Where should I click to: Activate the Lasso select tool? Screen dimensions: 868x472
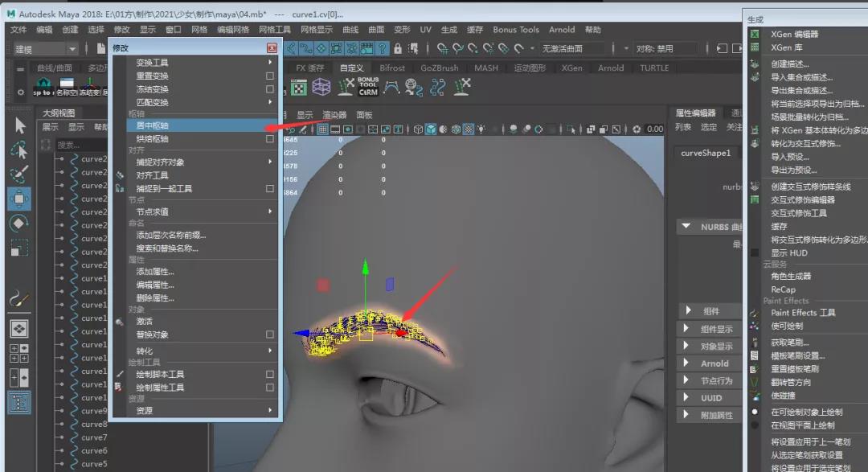[x=20, y=150]
